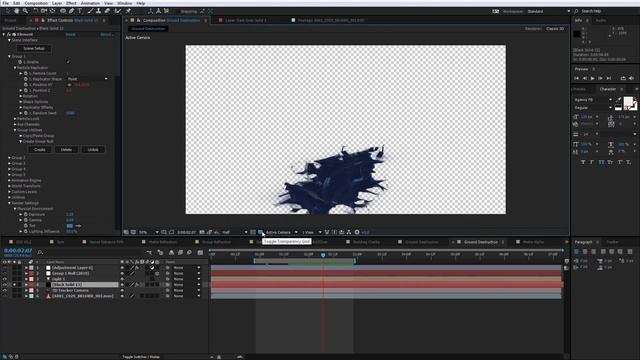The width and height of the screenshot is (640, 360).
Task: Select the Rotation tool
Action: pos(35,11)
